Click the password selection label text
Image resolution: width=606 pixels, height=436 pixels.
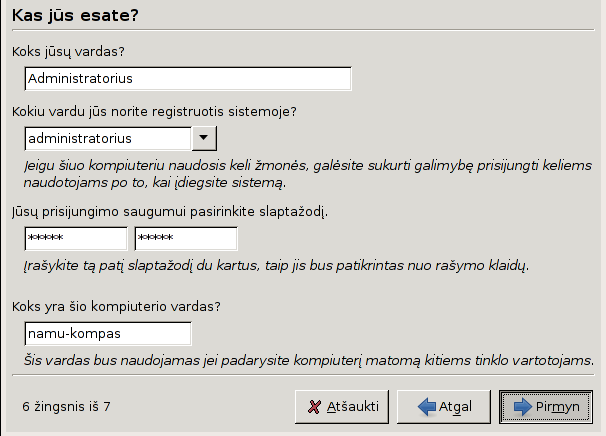click(x=169, y=211)
